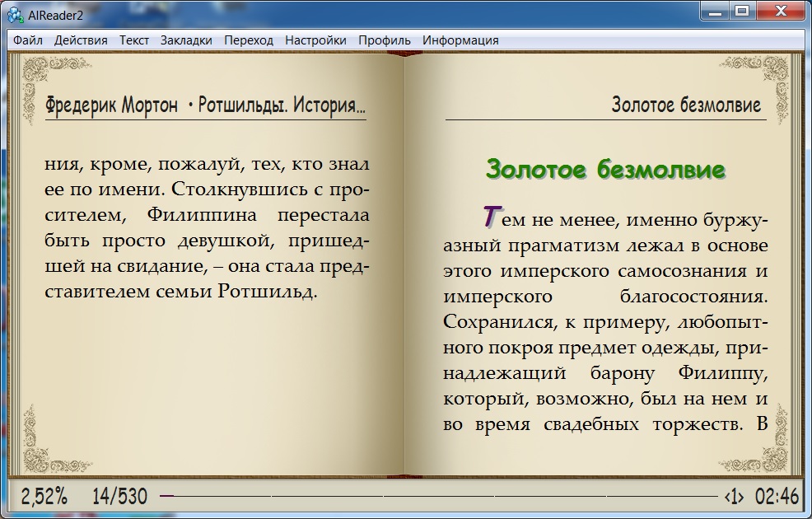Click the 02:46 clock in status bar

777,496
